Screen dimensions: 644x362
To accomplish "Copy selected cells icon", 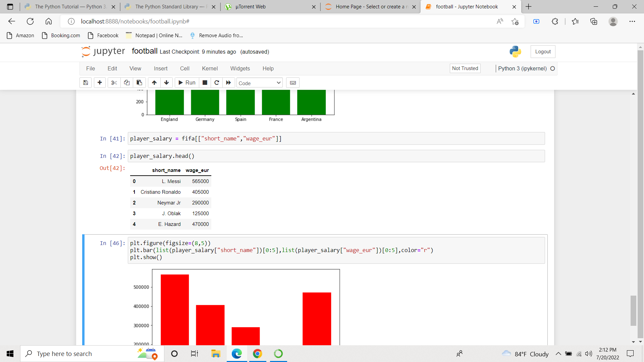I will pyautogui.click(x=127, y=83).
